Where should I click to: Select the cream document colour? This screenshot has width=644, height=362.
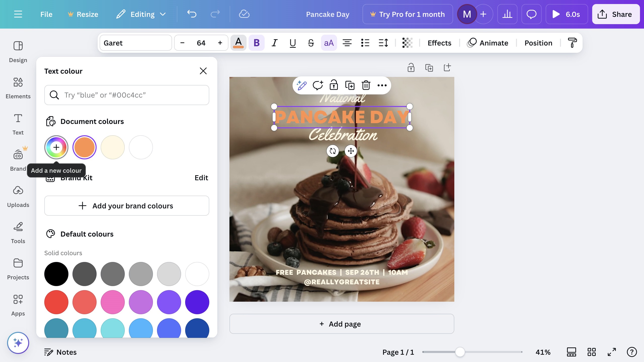coord(113,147)
